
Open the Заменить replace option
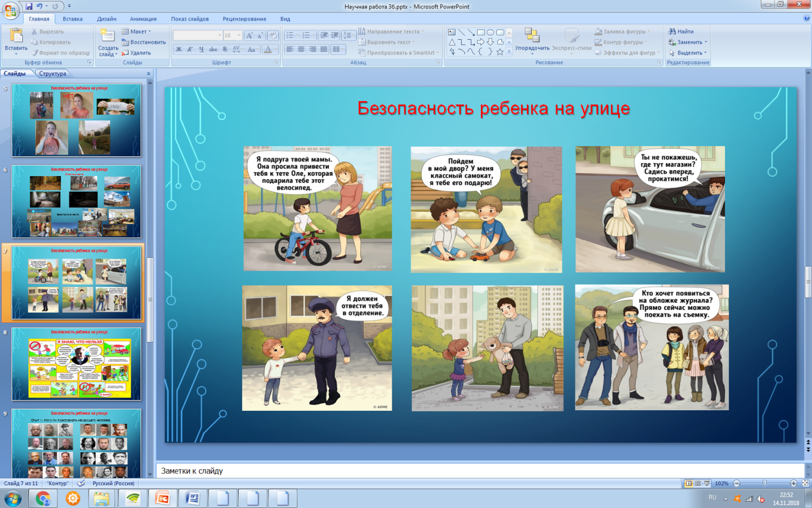click(688, 42)
